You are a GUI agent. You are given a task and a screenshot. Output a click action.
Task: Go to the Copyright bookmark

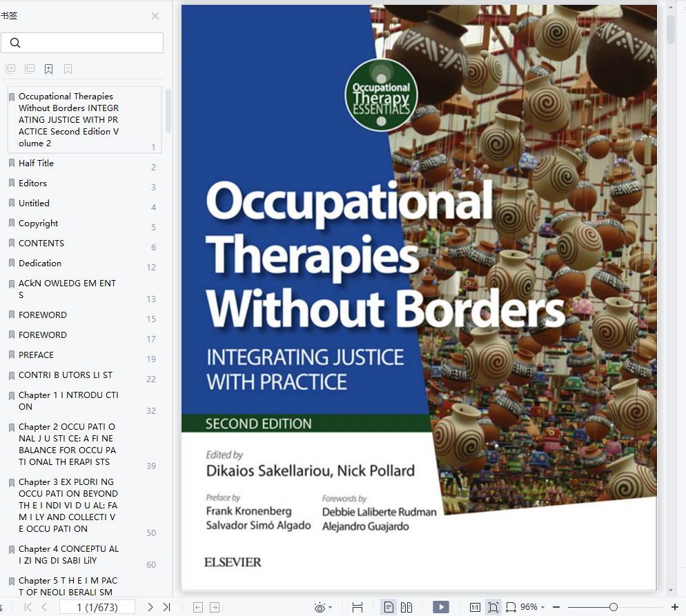pos(39,223)
